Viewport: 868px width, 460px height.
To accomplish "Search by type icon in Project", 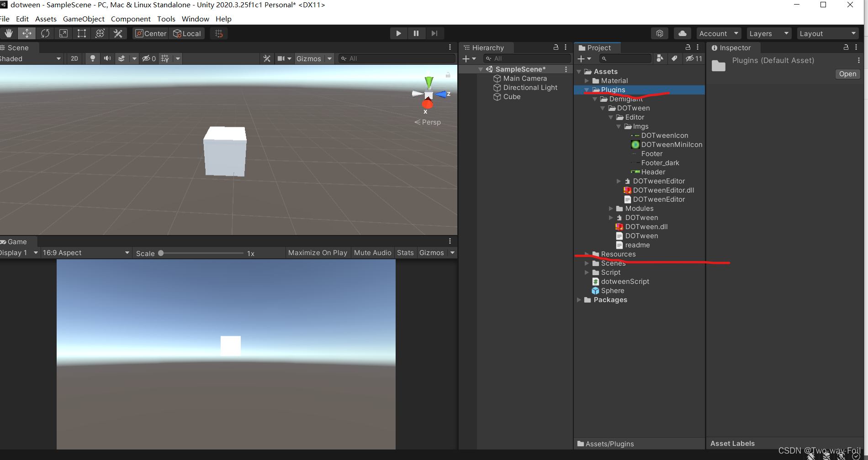I will coord(660,58).
